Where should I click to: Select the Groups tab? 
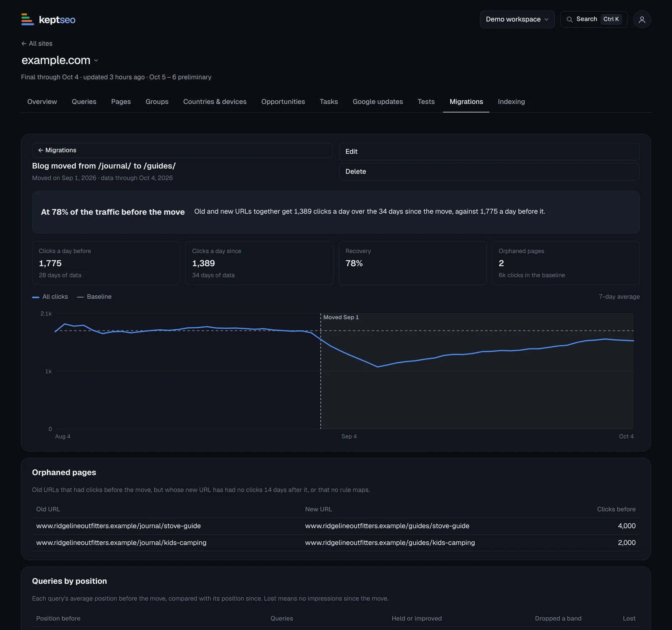tap(157, 102)
